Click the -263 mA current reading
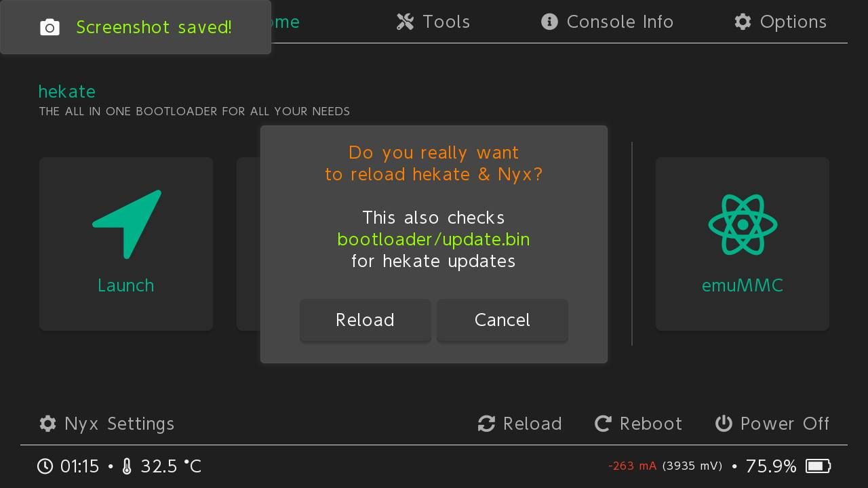Image resolution: width=868 pixels, height=488 pixels. tap(632, 466)
